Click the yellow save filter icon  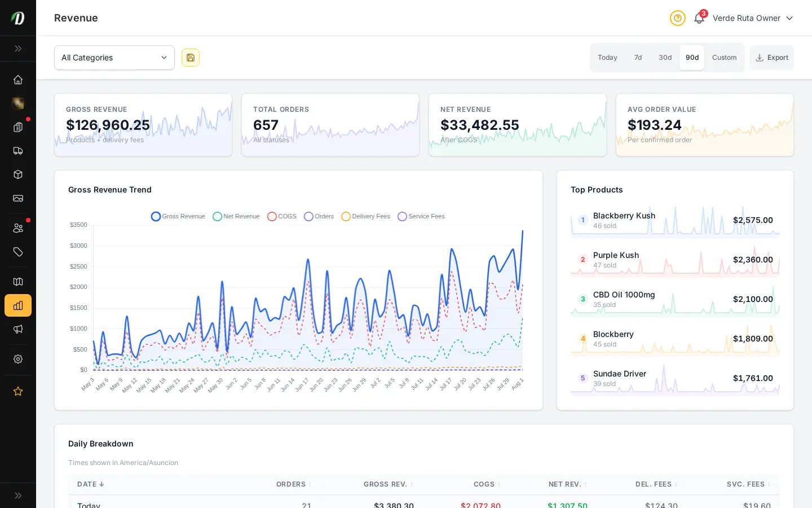point(191,58)
